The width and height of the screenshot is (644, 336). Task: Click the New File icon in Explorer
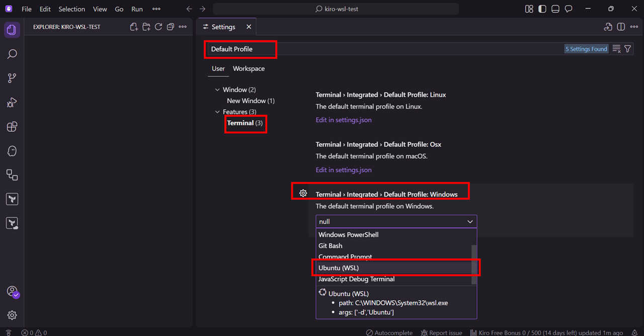pyautogui.click(x=134, y=27)
